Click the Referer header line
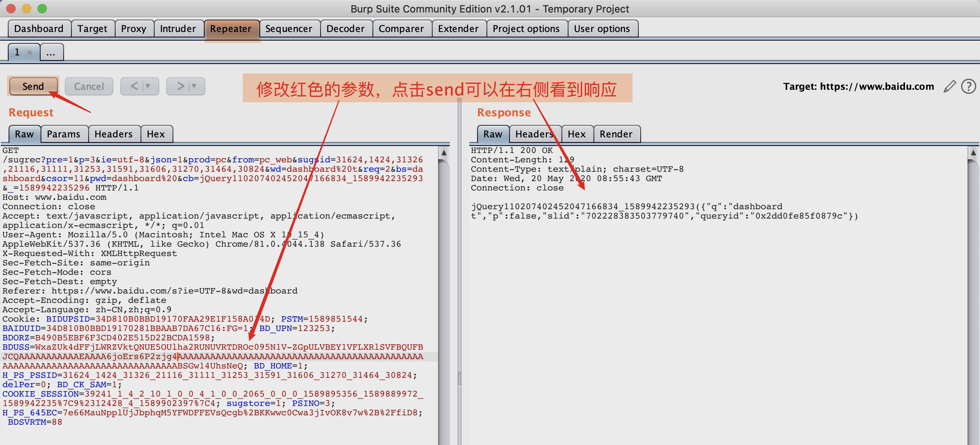 [150, 291]
